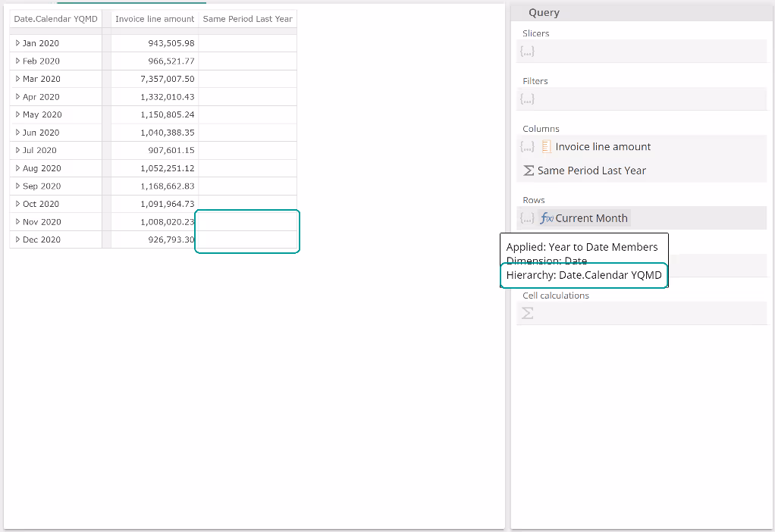Expand the Dec 2020 row

[x=17, y=239]
